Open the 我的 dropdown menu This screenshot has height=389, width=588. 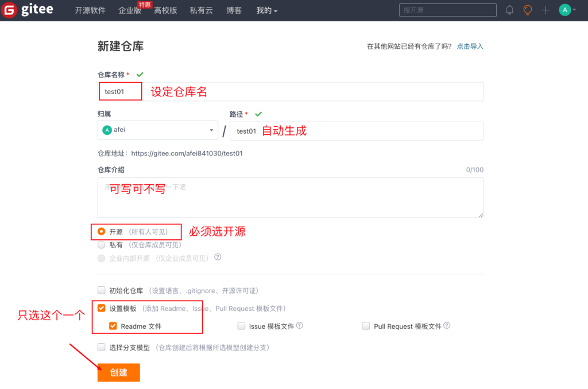pos(266,10)
